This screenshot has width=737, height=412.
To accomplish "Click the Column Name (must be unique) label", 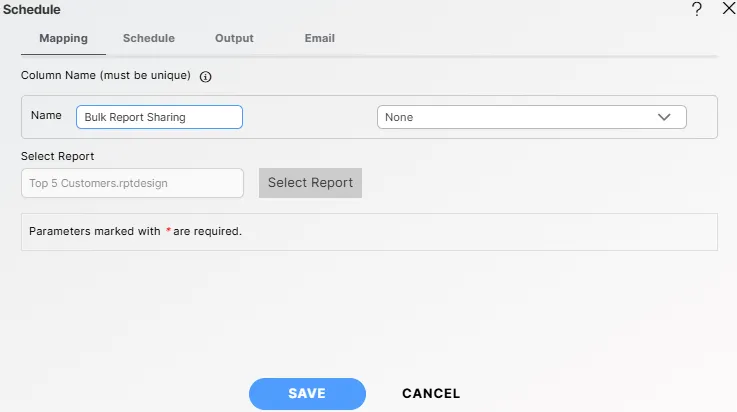I will [106, 76].
